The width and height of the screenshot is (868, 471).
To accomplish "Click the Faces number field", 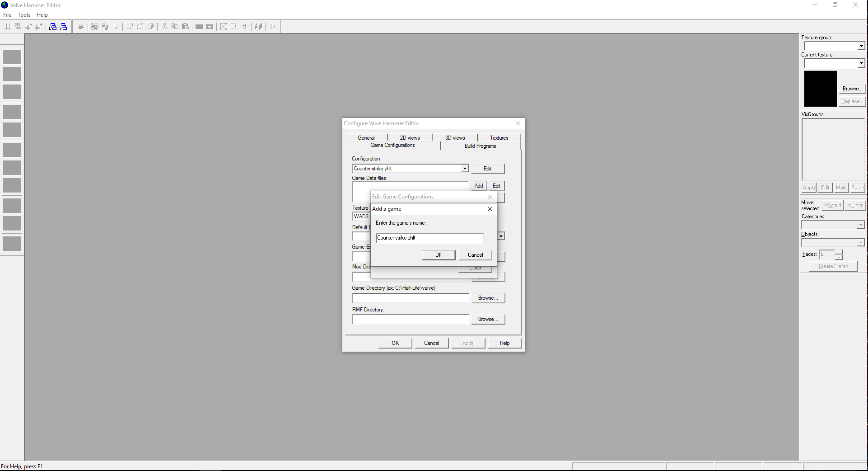I will pos(827,254).
